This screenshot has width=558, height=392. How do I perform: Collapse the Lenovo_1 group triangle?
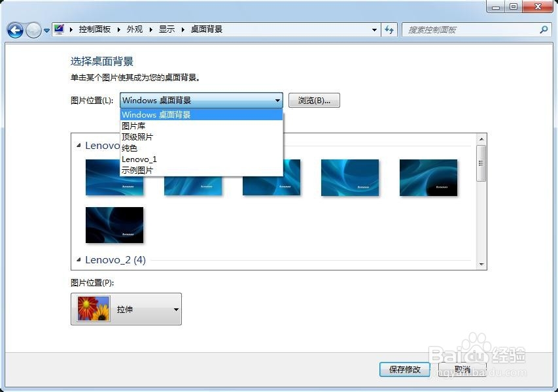point(78,145)
